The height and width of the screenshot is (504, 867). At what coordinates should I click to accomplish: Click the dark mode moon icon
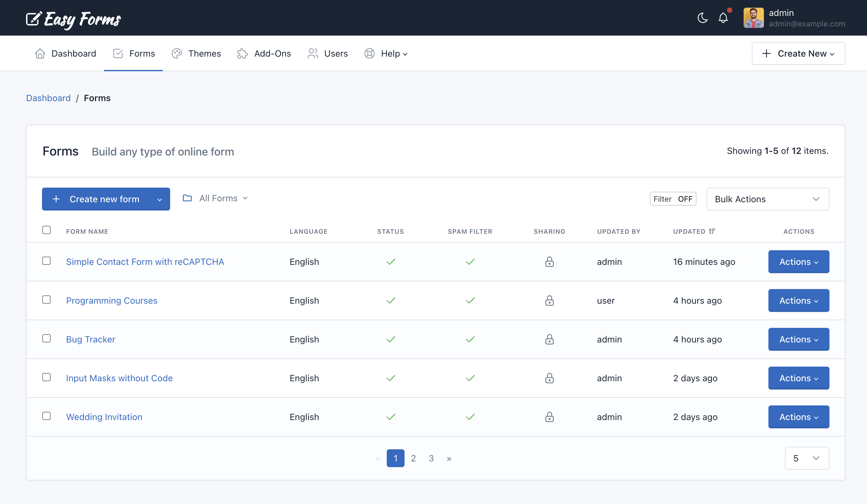tap(702, 17)
